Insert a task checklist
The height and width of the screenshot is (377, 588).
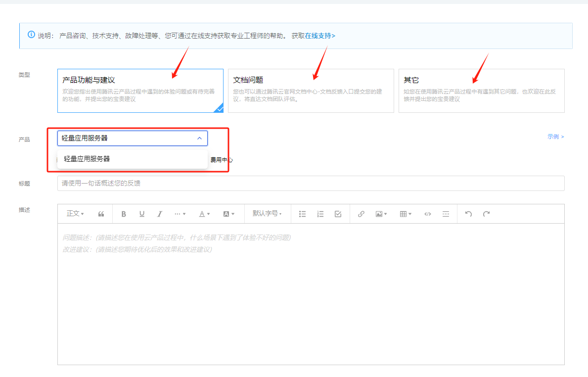338,214
